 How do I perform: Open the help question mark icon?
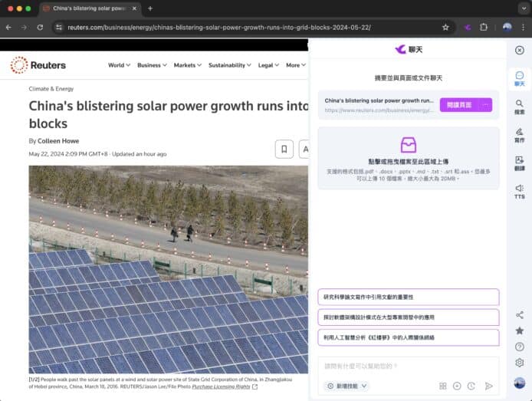tap(519, 347)
